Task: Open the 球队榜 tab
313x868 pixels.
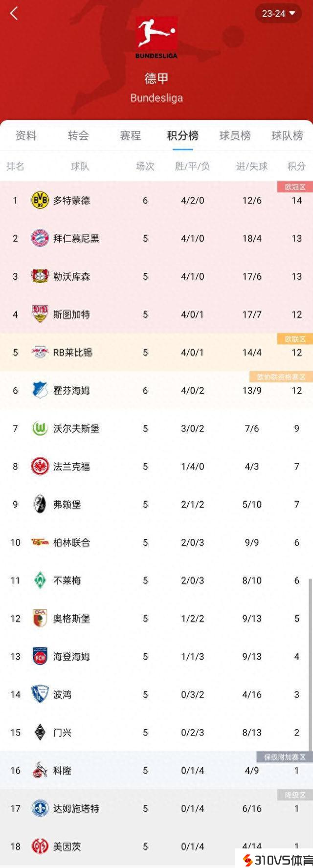Action: pos(287,135)
